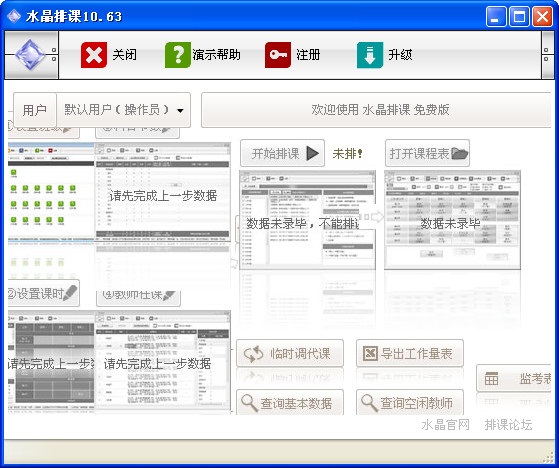This screenshot has height=468, width=559.
Task: Open the 排课论坛 link
Action: point(508,425)
